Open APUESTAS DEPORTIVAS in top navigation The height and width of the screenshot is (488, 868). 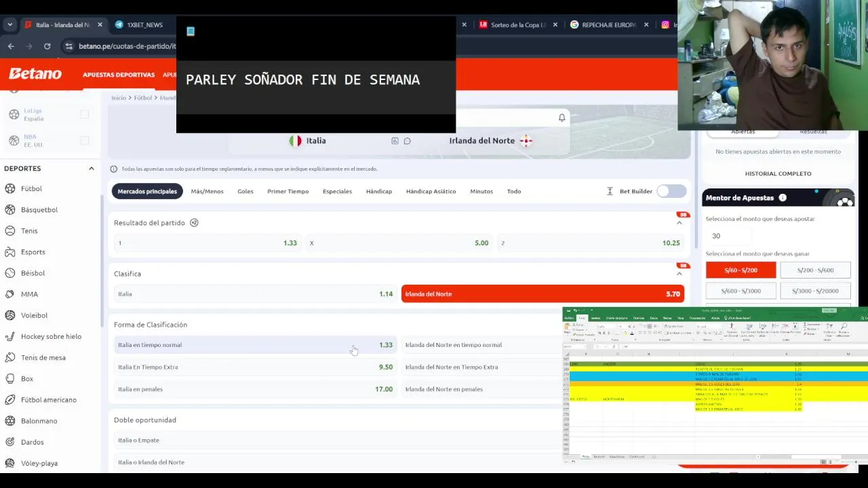coord(119,75)
